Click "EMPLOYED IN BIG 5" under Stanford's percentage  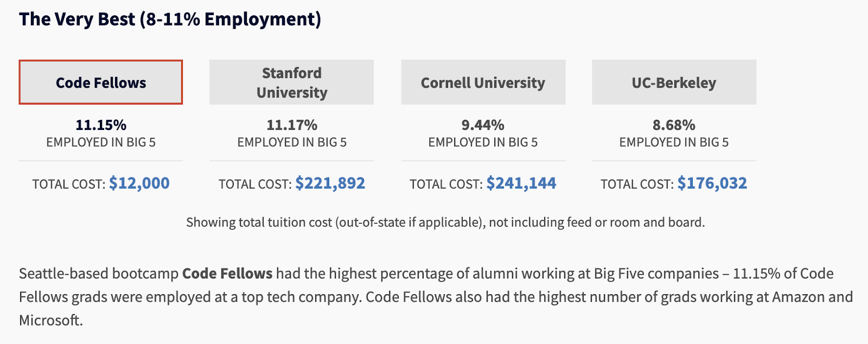click(292, 142)
